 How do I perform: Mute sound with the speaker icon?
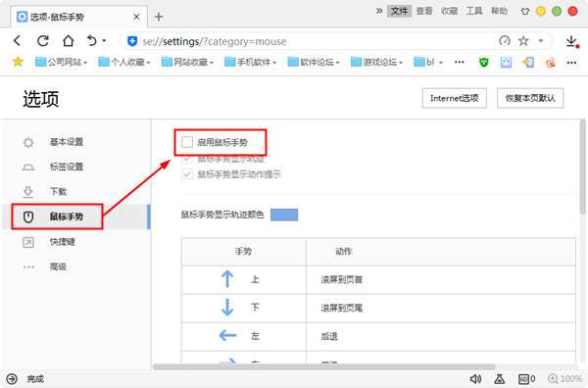(475, 379)
